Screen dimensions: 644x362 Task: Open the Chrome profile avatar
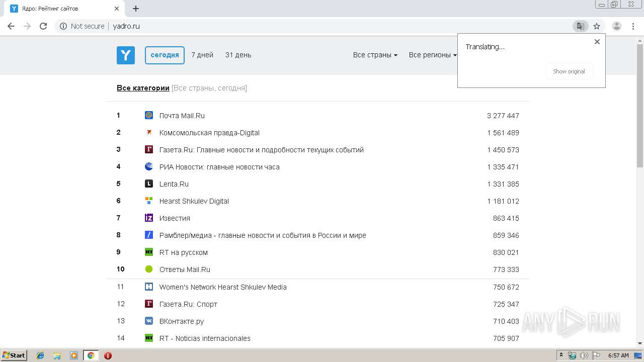pyautogui.click(x=617, y=26)
